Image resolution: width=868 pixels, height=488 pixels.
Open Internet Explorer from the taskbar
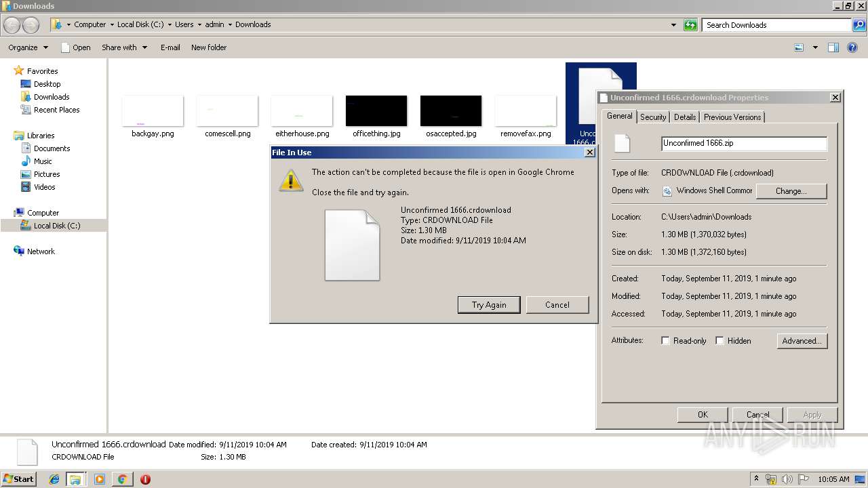pos(54,479)
